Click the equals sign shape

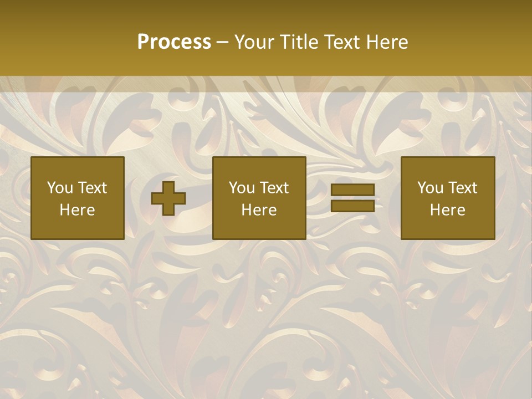352,198
